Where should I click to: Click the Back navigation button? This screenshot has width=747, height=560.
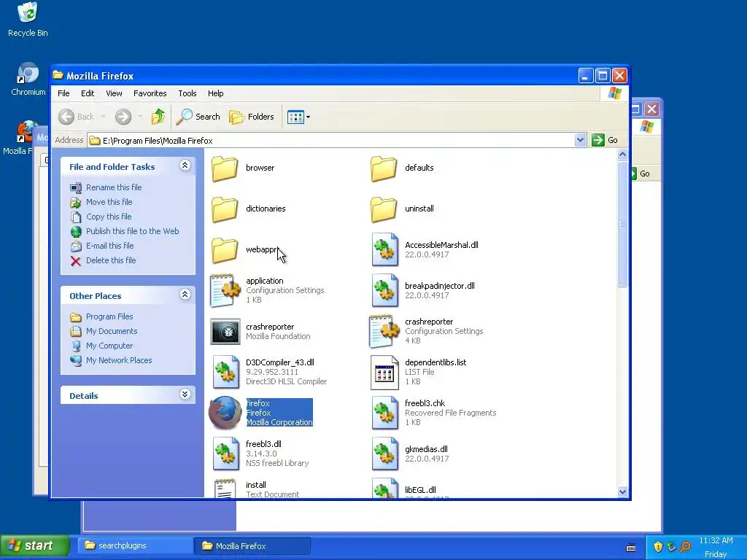pos(77,117)
